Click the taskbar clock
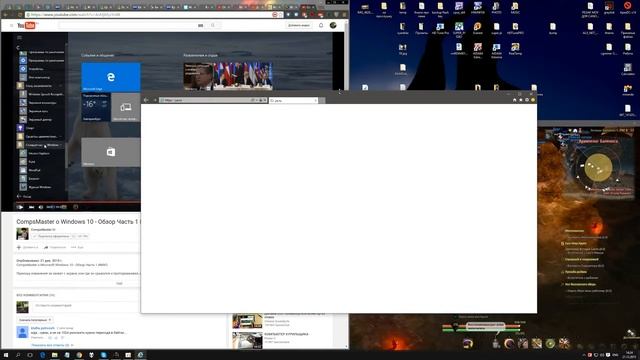The image size is (640, 360). pyautogui.click(x=629, y=354)
